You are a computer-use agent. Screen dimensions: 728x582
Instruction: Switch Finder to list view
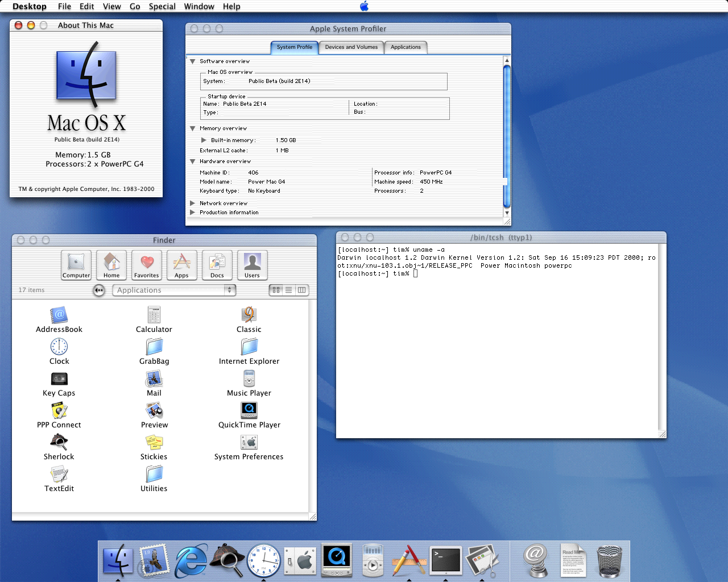click(289, 290)
